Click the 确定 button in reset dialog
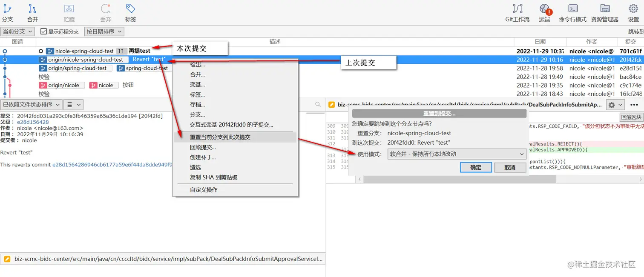 (476, 167)
